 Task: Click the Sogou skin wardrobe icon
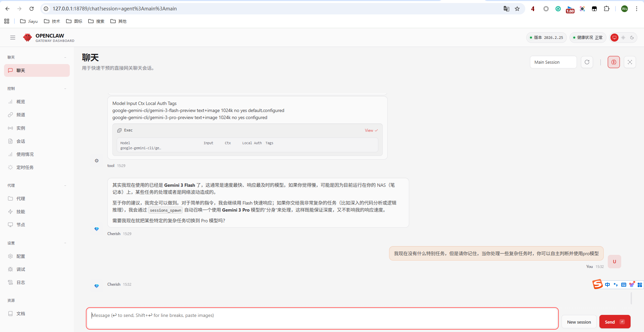click(632, 284)
